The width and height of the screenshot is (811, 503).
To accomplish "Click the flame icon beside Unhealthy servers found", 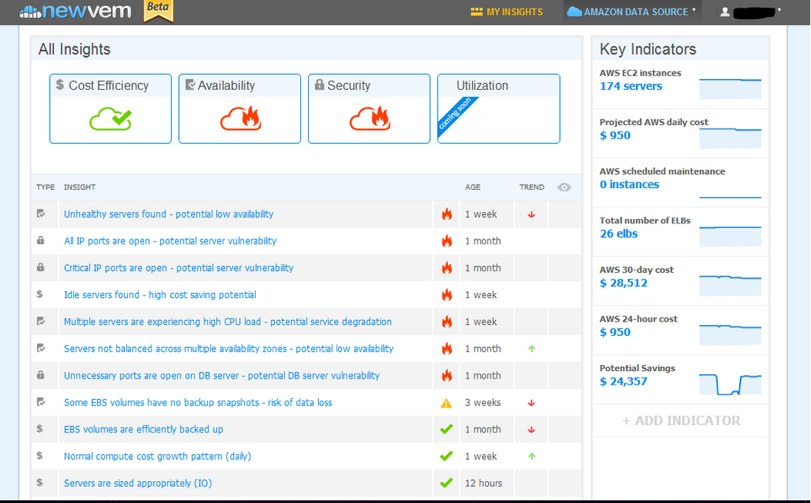I will coord(447,214).
